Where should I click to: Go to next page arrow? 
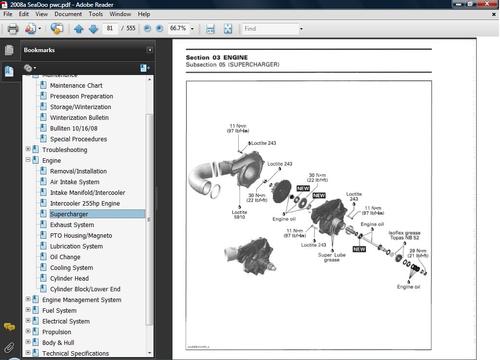[93, 29]
